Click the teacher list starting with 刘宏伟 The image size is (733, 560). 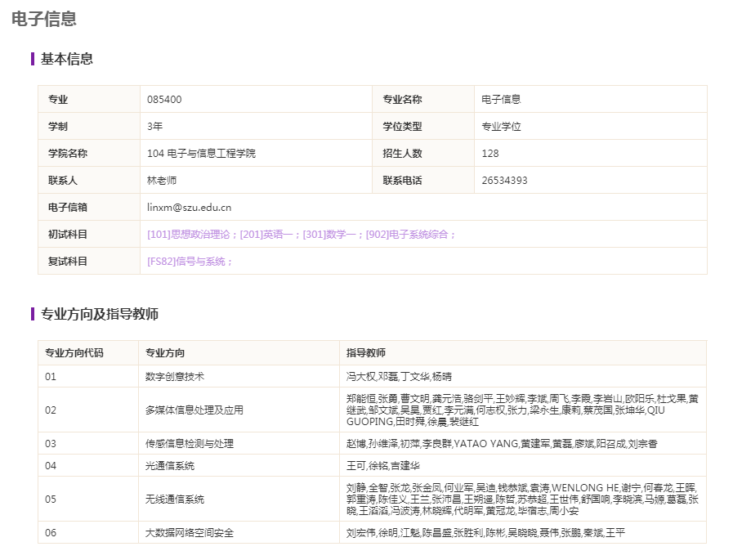tap(485, 533)
